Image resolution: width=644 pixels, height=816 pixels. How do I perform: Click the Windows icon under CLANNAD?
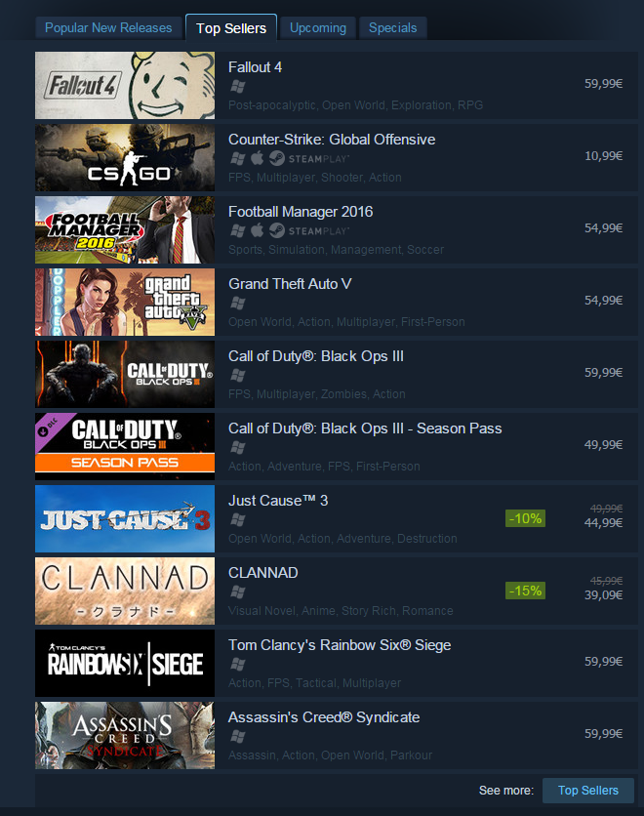pos(238,592)
